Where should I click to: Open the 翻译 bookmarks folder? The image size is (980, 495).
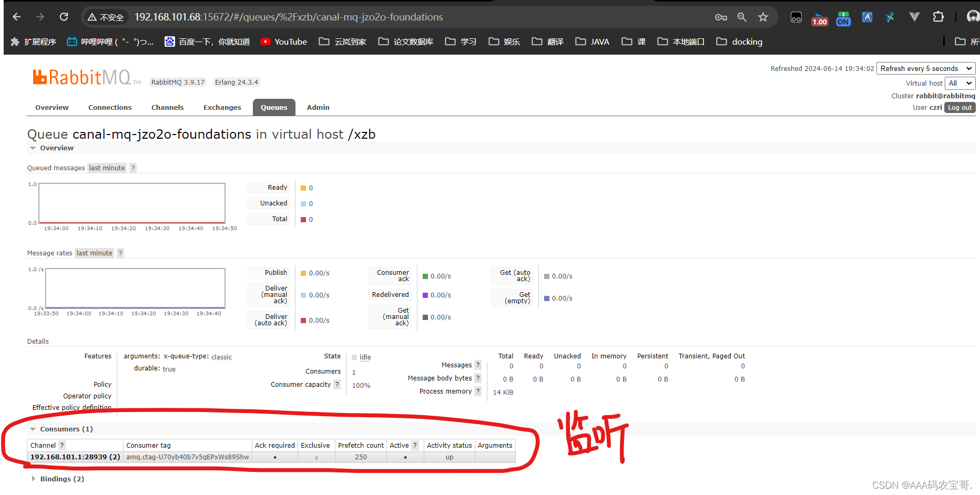coord(547,42)
